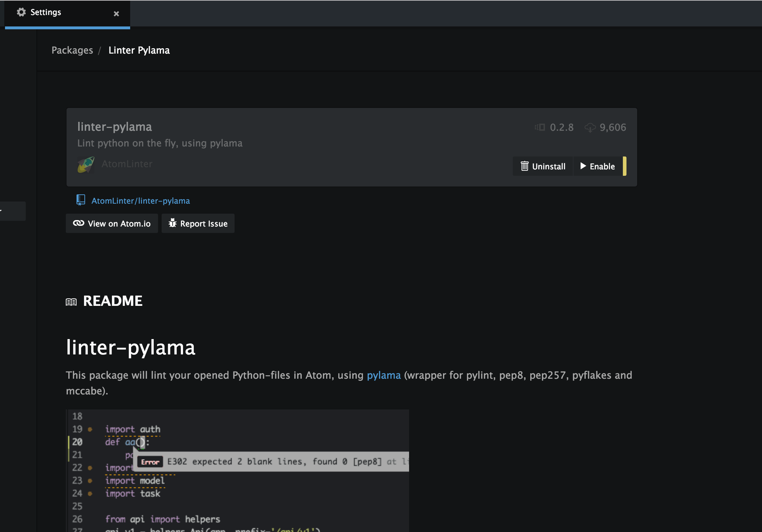Click the version icon next to 0.2.8
Image resolution: width=762 pixels, height=532 pixels.
tap(540, 127)
